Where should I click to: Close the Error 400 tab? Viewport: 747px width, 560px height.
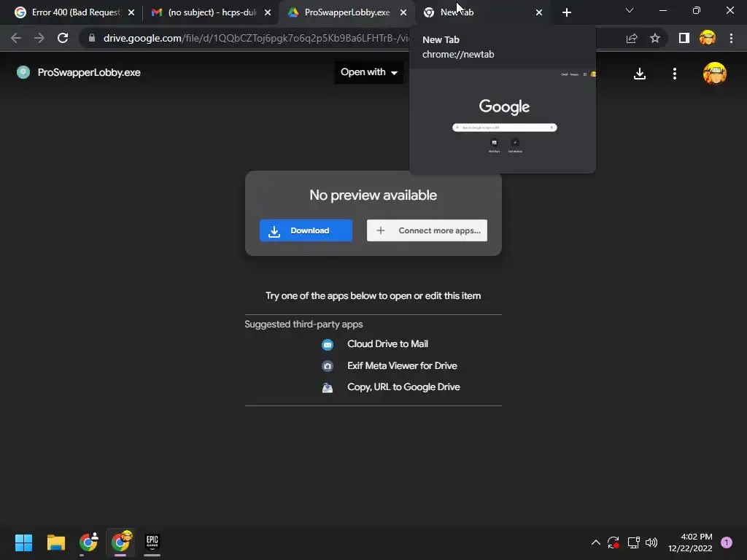pos(131,12)
